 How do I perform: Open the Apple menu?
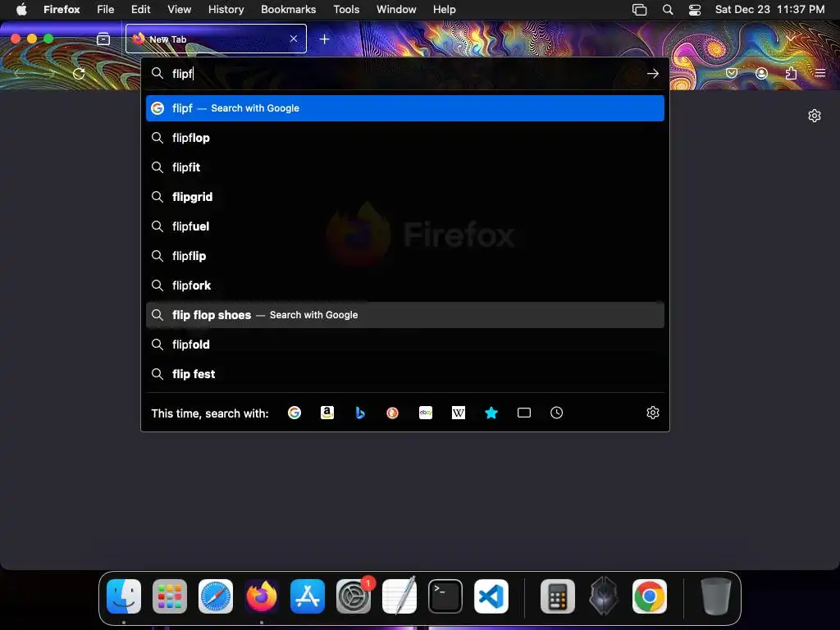[x=21, y=10]
